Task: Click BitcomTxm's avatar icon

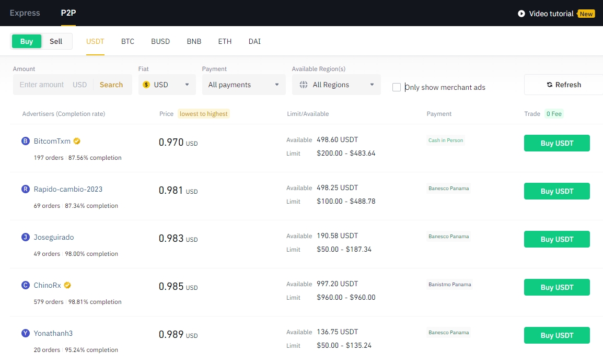Action: (25, 141)
